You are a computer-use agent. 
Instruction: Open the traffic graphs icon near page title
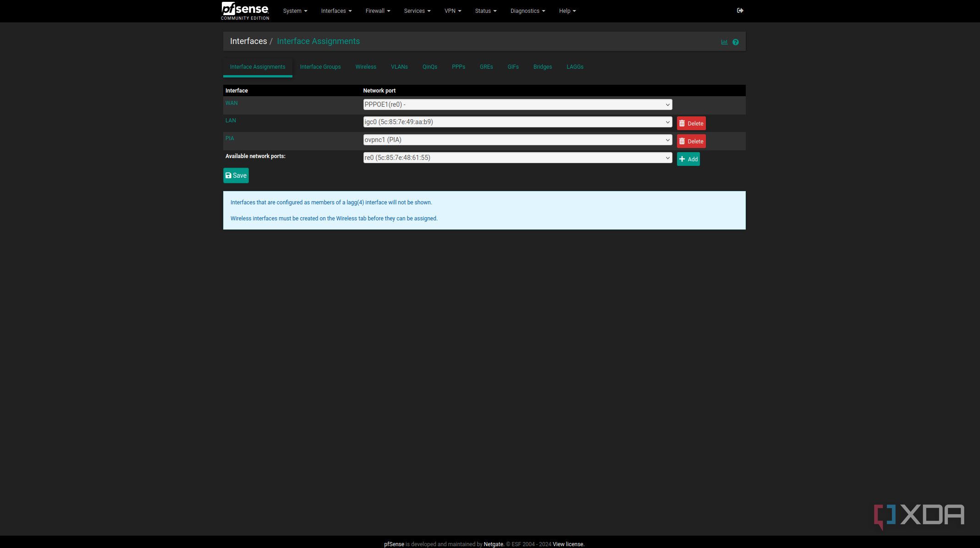724,41
